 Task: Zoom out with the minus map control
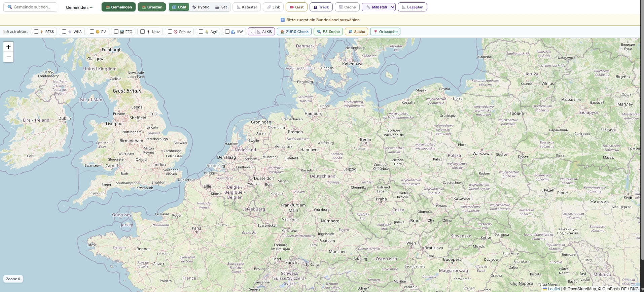point(8,57)
